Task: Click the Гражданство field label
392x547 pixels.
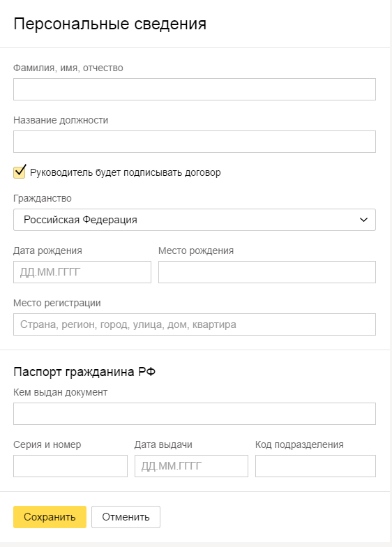Action: [x=43, y=198]
